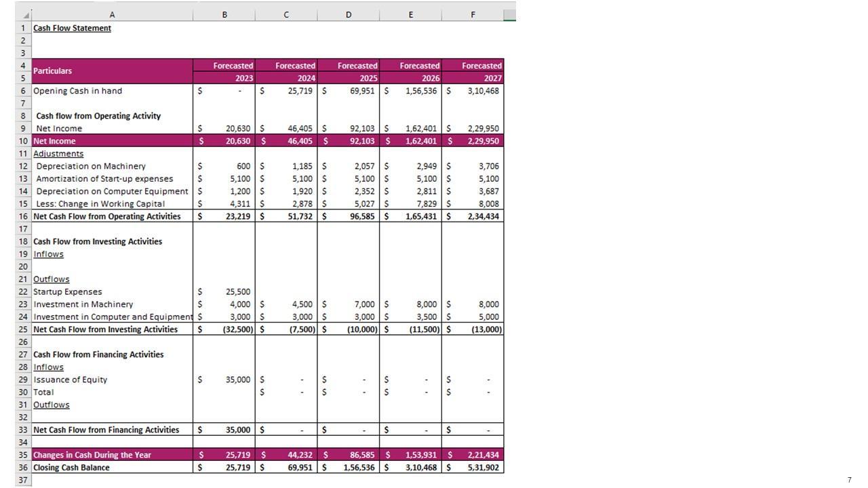
Task: Click Closing Cash Balance value 5,31,902
Action: (x=484, y=468)
